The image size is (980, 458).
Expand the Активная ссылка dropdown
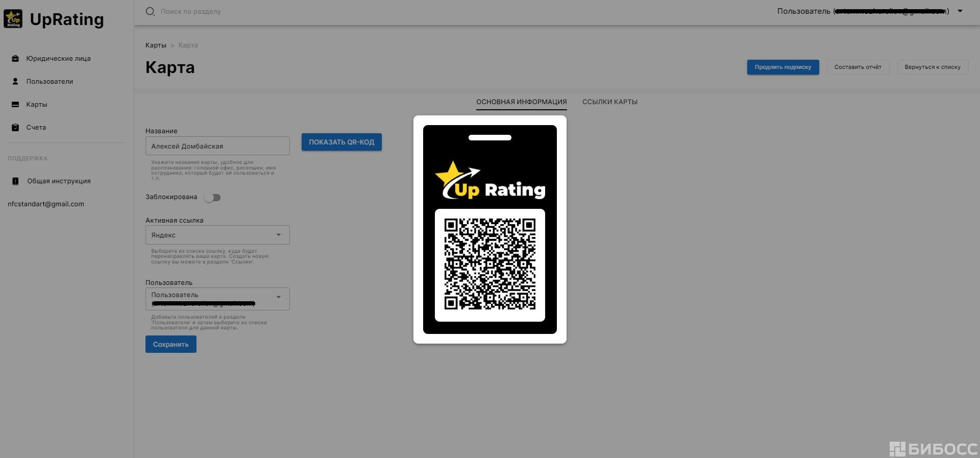217,235
